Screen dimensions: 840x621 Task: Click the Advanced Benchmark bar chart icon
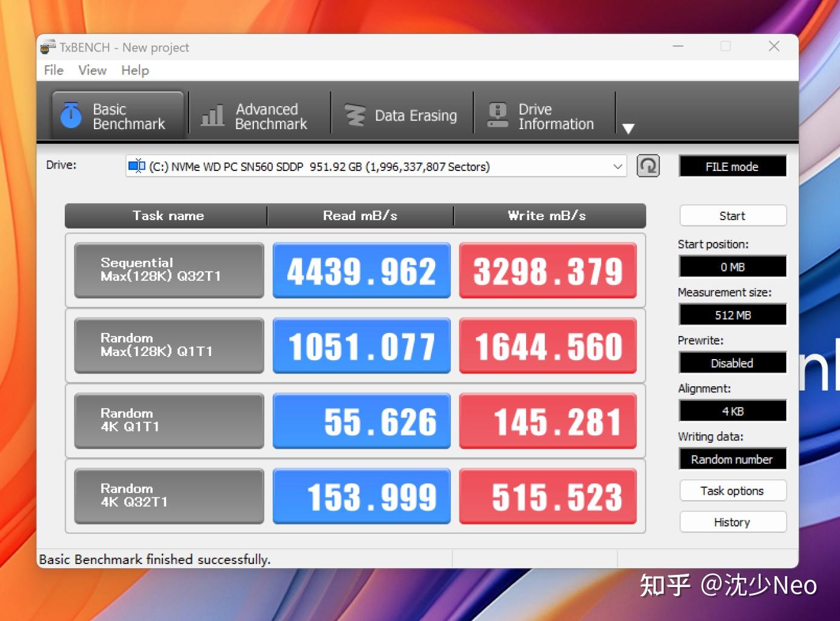coord(212,115)
